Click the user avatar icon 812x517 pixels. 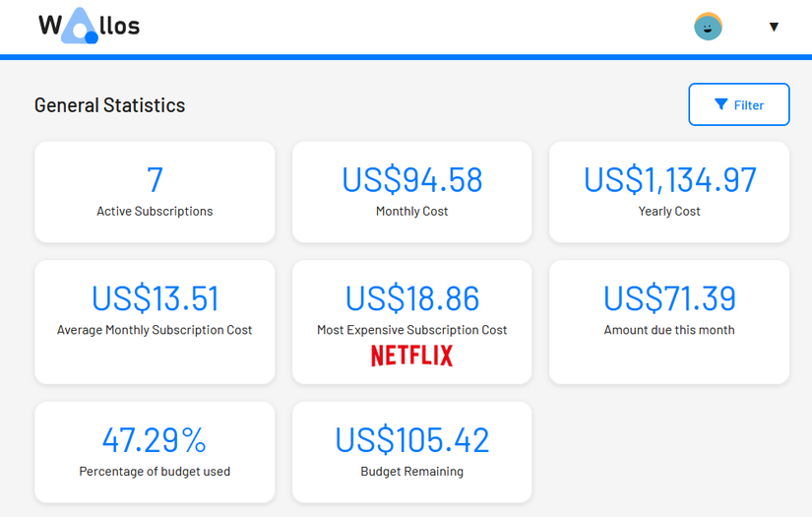point(708,27)
